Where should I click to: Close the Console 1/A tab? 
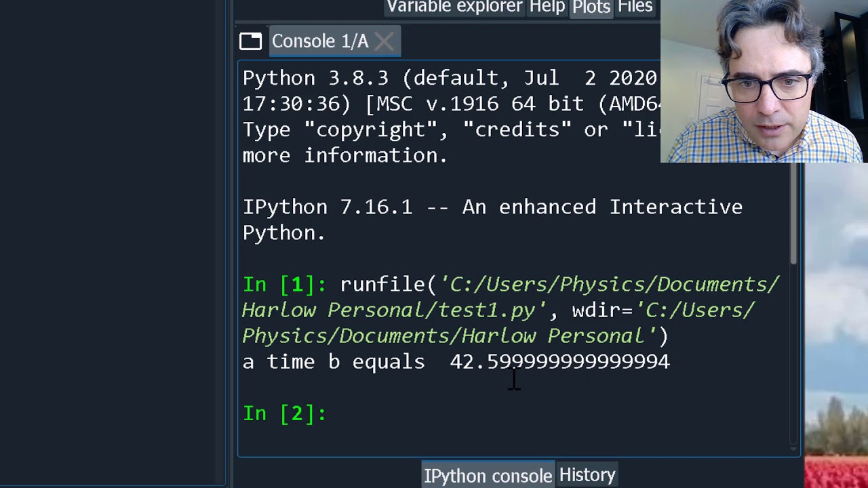pos(384,41)
